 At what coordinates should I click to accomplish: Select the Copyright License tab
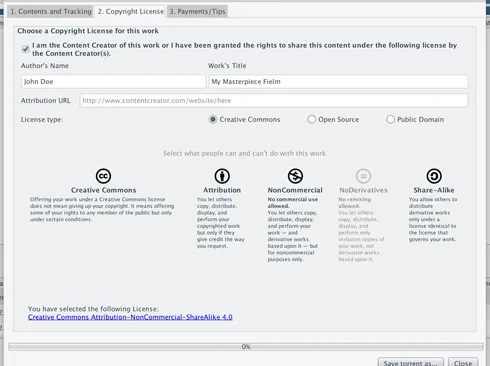tap(131, 11)
